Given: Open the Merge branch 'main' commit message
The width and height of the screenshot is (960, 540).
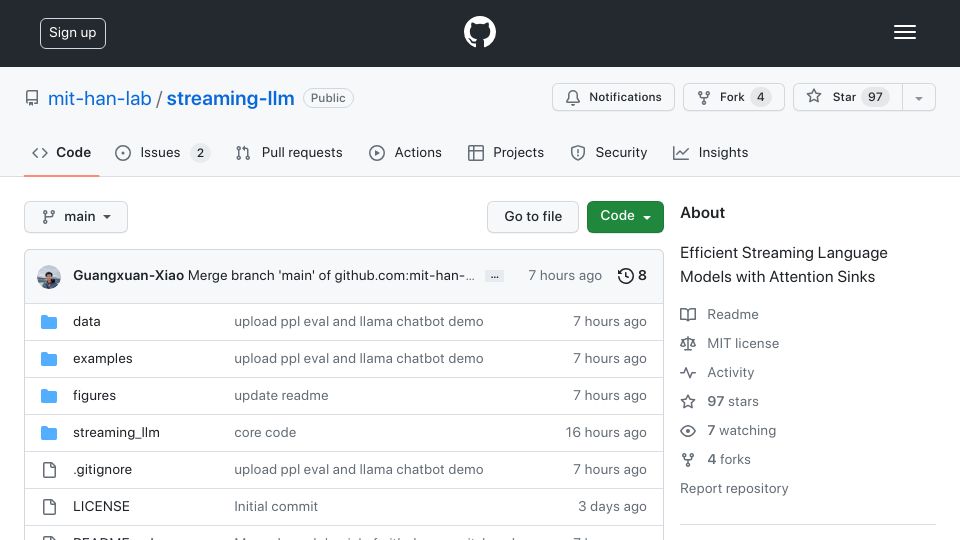Looking at the screenshot, I should pos(331,276).
